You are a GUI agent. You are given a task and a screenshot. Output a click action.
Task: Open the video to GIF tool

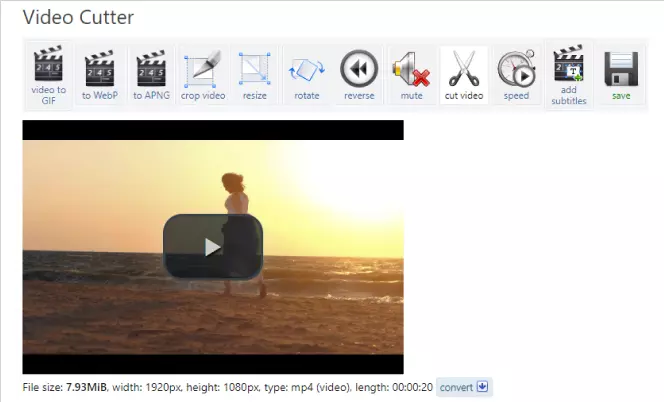pos(48,75)
